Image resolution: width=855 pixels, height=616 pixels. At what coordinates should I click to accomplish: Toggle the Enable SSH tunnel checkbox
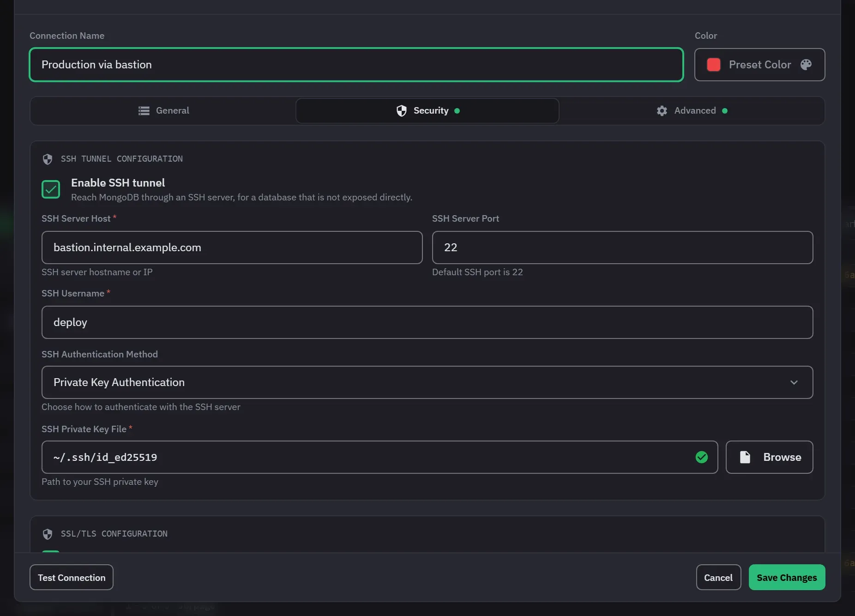pos(51,189)
